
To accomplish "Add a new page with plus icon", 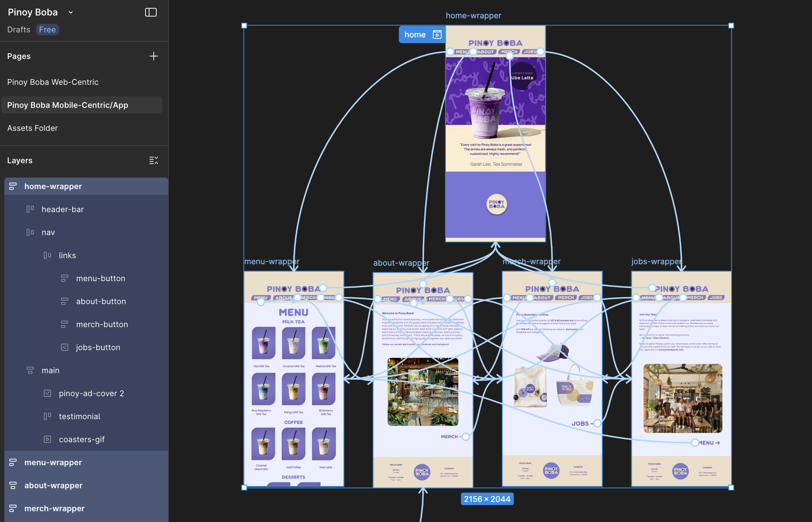I will coord(153,56).
